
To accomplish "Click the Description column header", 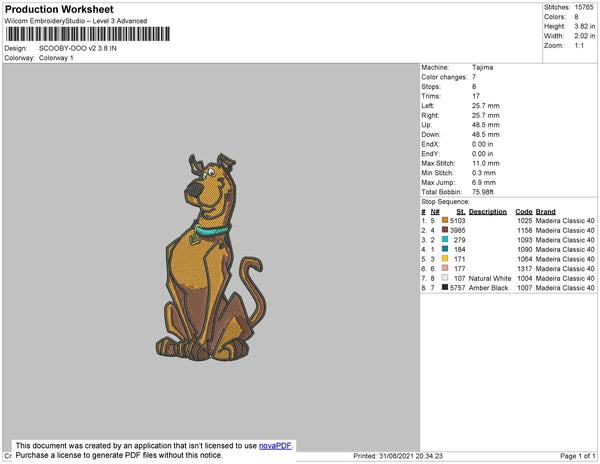I will click(x=488, y=212).
